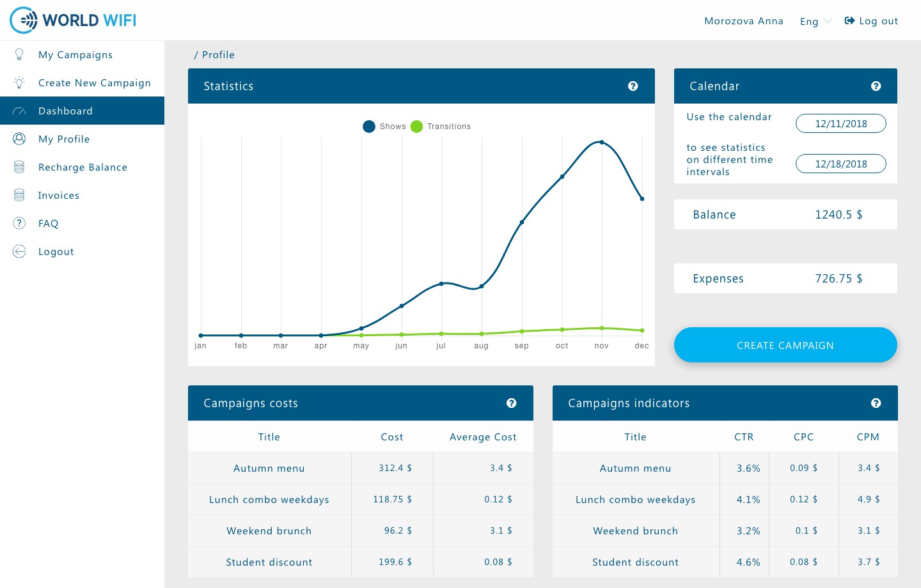Click Autumn menu in Campaigns costs table
The image size is (921, 588).
click(269, 468)
